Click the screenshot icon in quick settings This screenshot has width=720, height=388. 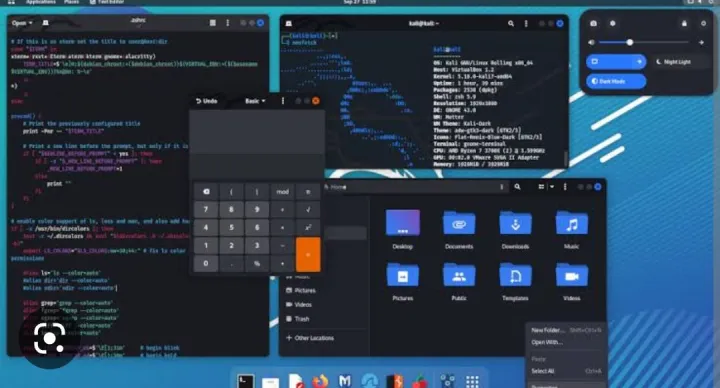(593, 23)
